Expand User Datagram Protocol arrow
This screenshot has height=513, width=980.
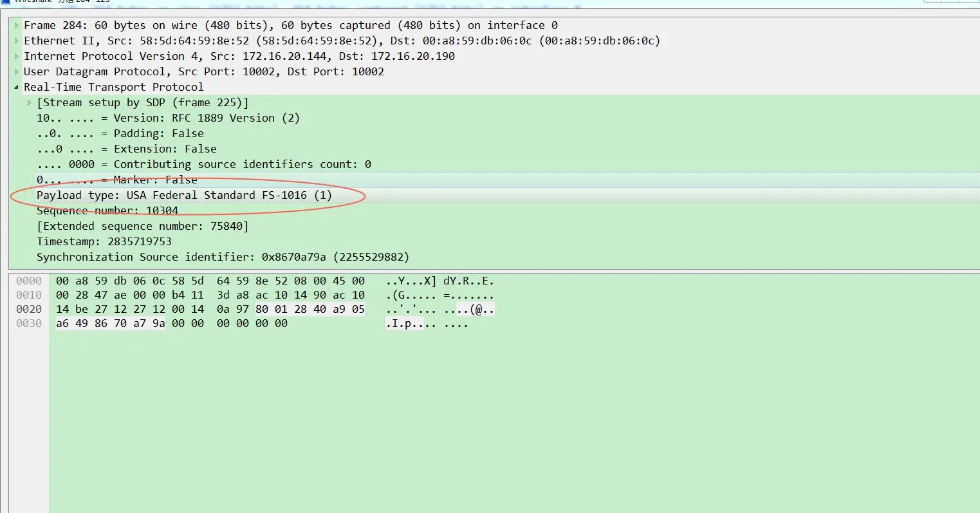click(17, 71)
